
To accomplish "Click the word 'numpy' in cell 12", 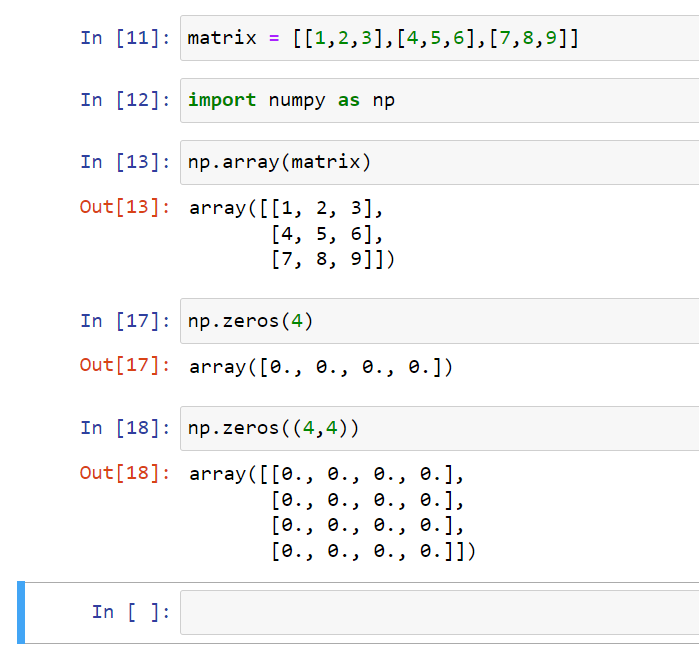I will [x=297, y=101].
